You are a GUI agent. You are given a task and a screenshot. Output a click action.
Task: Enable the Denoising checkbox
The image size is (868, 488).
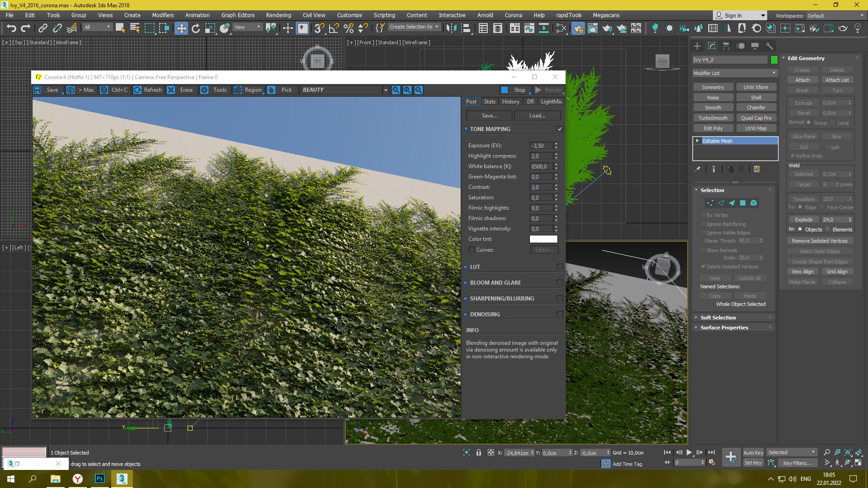coord(560,314)
